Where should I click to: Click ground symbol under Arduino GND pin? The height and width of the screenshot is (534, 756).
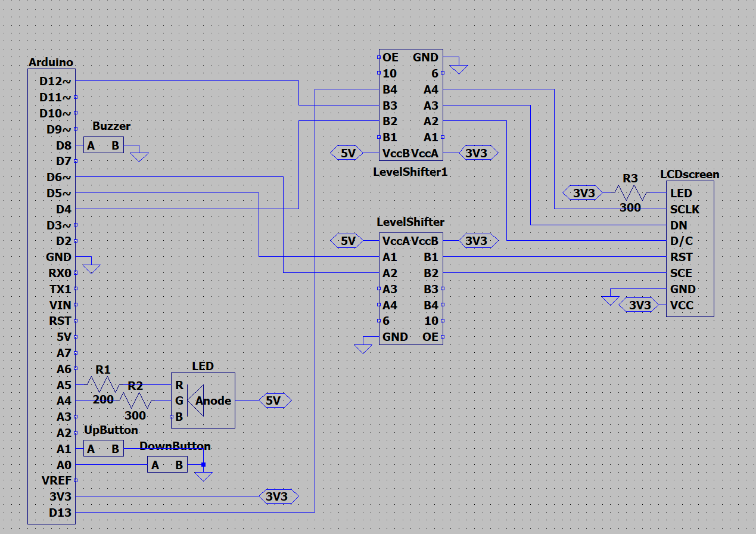91,269
